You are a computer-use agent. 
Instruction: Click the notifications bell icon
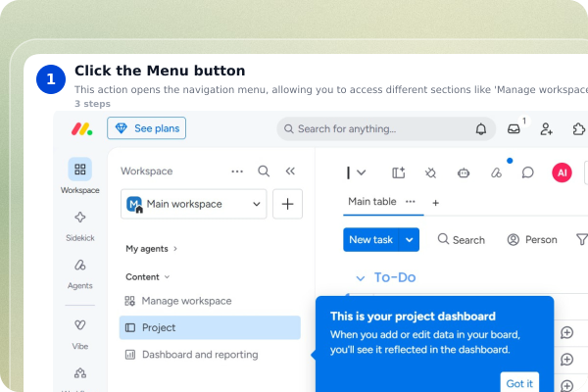tap(481, 129)
